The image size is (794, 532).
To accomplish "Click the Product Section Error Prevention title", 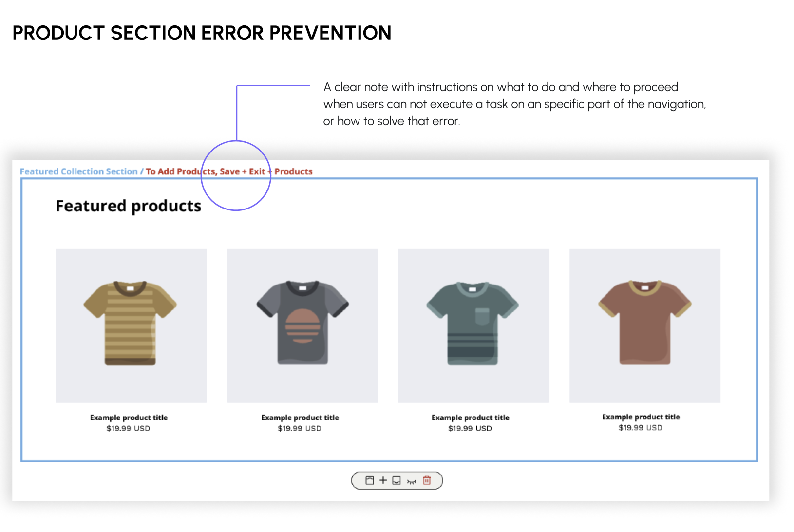I will point(202,33).
